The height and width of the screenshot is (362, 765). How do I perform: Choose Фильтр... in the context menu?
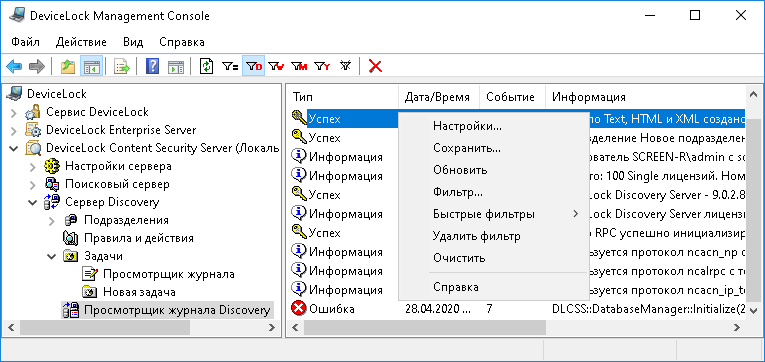pyautogui.click(x=495, y=192)
